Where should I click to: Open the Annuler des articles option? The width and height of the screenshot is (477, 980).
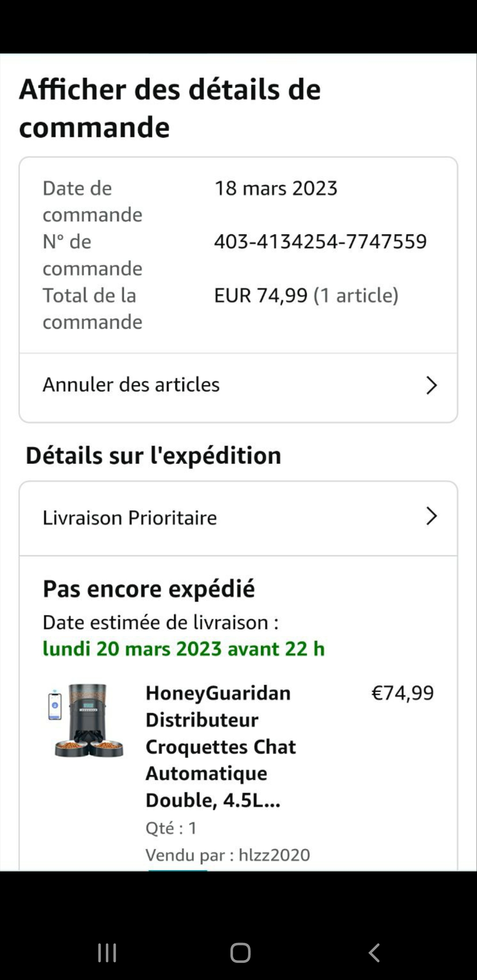point(131,385)
